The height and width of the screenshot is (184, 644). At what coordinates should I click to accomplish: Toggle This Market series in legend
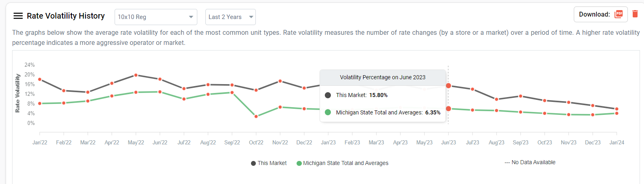click(x=269, y=163)
